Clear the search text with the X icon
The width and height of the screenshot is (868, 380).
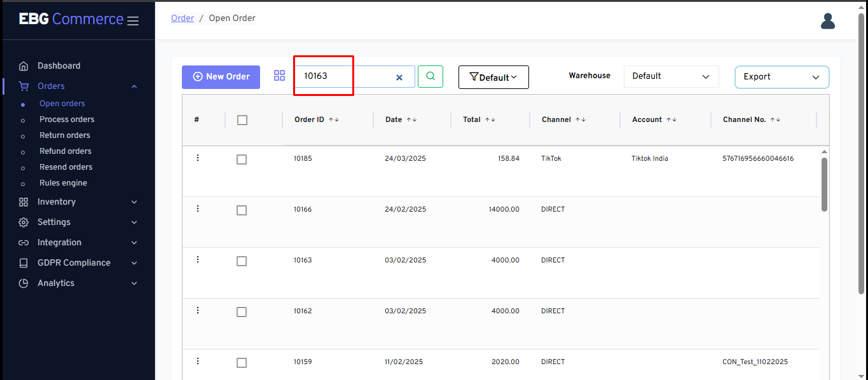click(399, 78)
